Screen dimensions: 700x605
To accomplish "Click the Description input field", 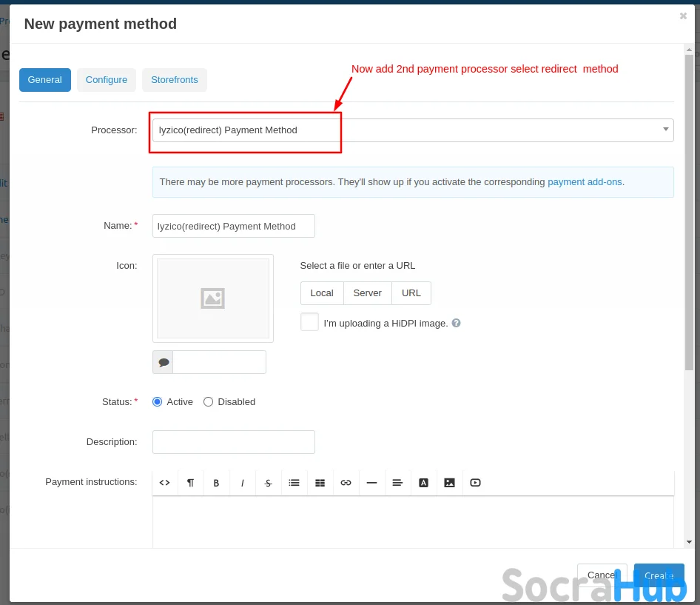I will point(234,442).
